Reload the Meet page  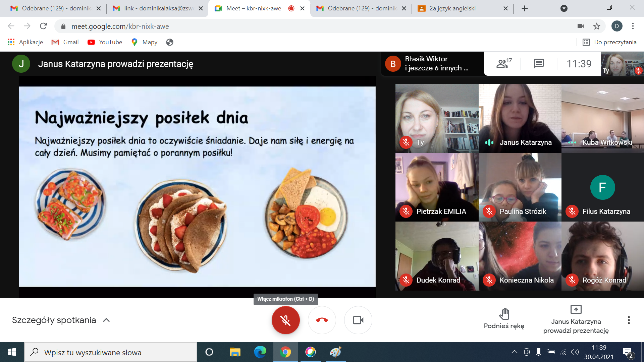pyautogui.click(x=43, y=26)
